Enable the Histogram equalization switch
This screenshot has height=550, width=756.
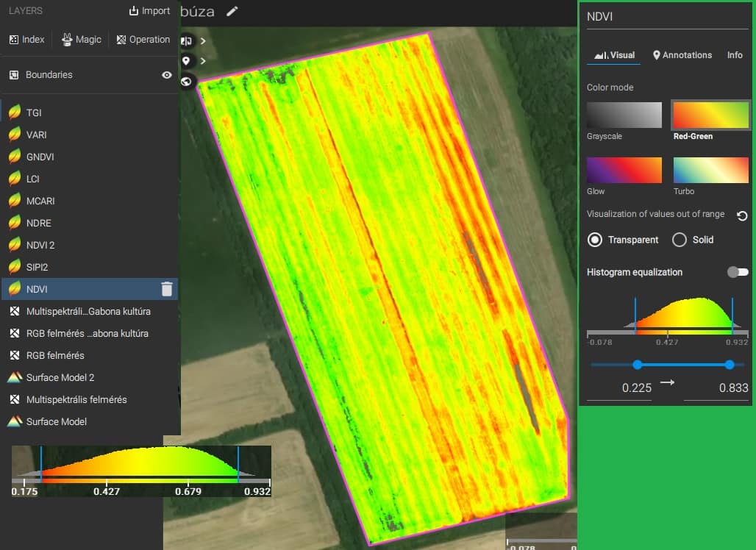point(737,272)
